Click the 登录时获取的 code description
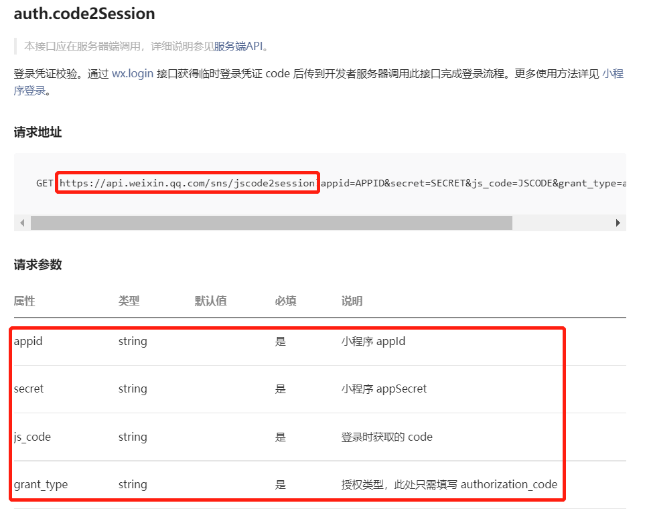 [x=387, y=437]
